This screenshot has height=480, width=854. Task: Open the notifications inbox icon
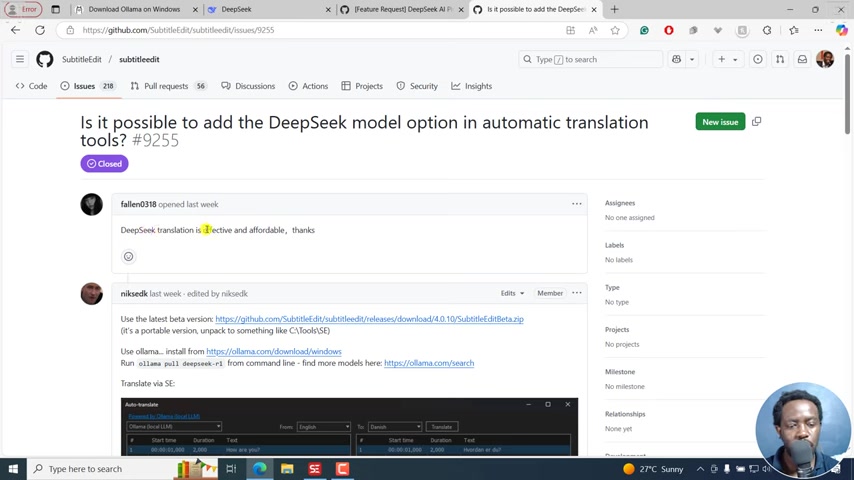(x=802, y=59)
